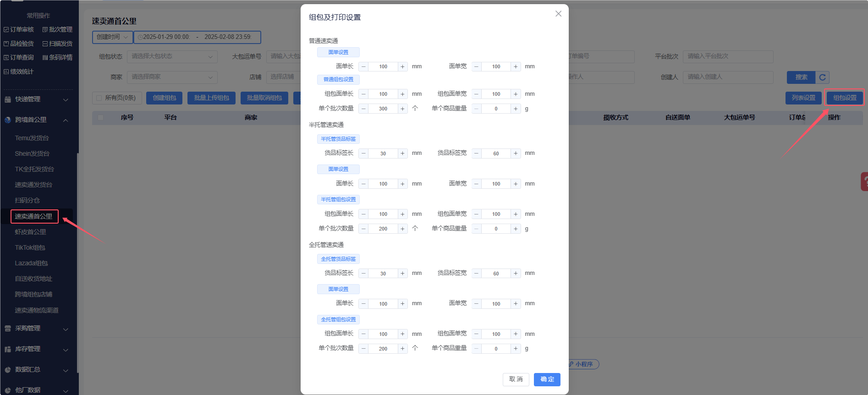
Task: Click the 批量取消组包 button
Action: point(264,98)
